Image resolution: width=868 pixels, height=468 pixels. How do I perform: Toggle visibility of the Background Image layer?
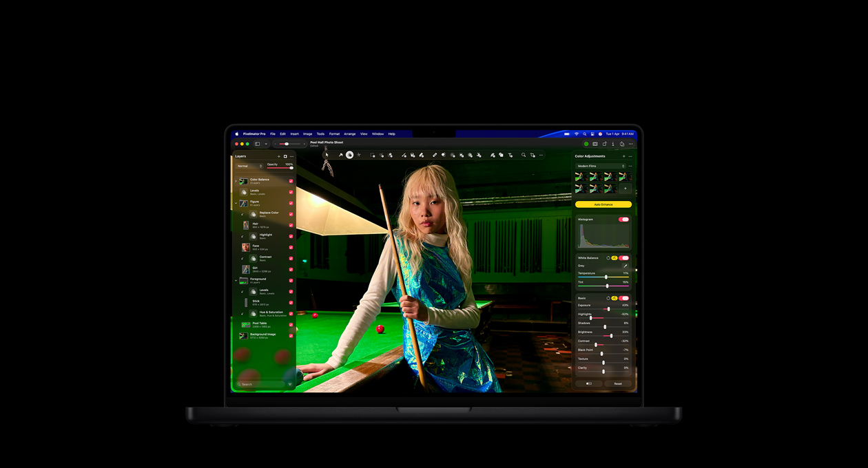pyautogui.click(x=291, y=337)
